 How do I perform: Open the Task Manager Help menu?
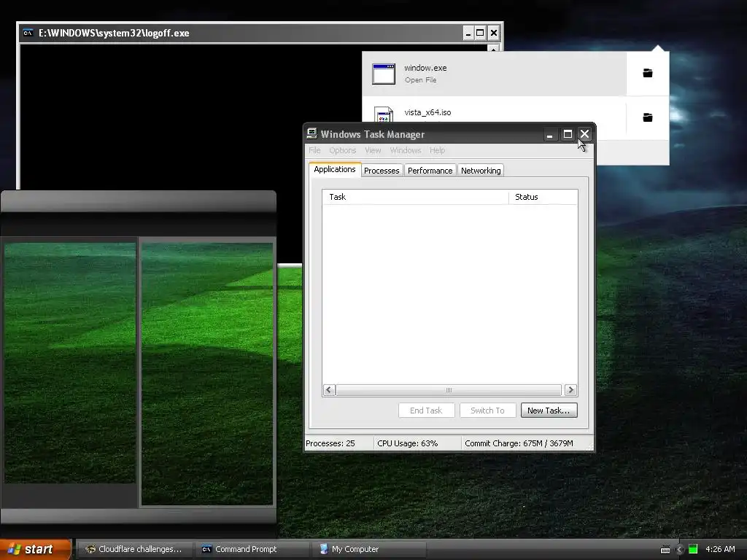coord(437,150)
